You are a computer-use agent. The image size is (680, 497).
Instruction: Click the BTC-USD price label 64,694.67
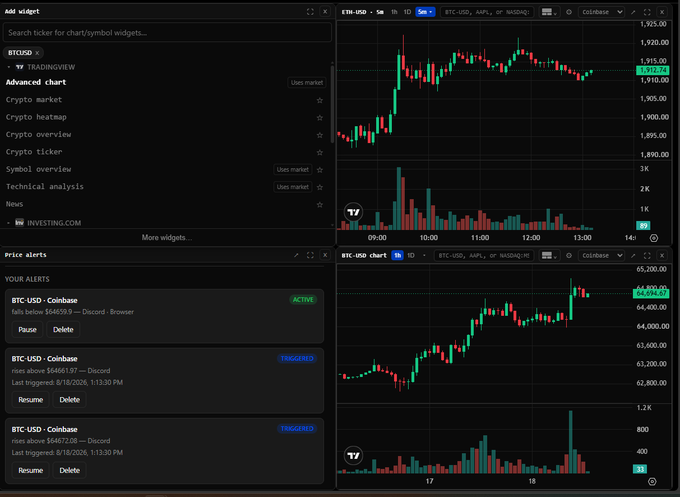(651, 294)
